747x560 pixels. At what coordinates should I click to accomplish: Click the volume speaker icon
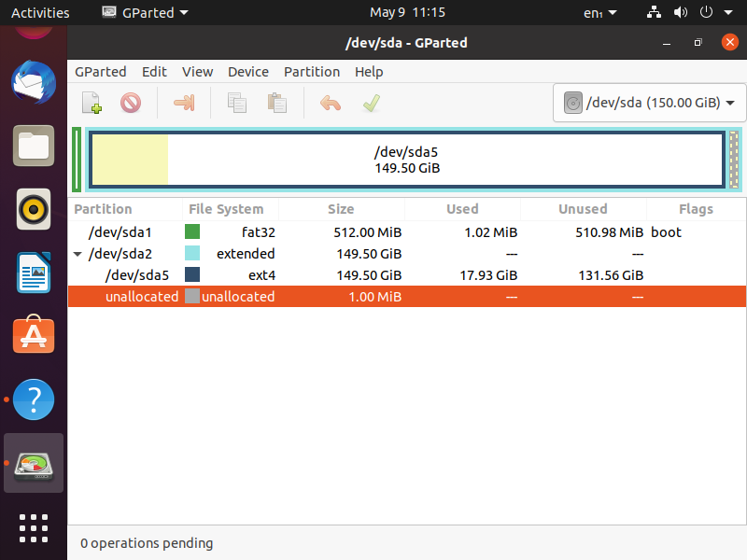(680, 12)
